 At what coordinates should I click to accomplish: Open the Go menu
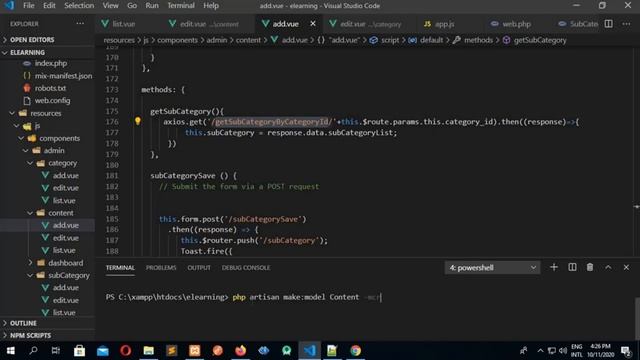pos(132,6)
